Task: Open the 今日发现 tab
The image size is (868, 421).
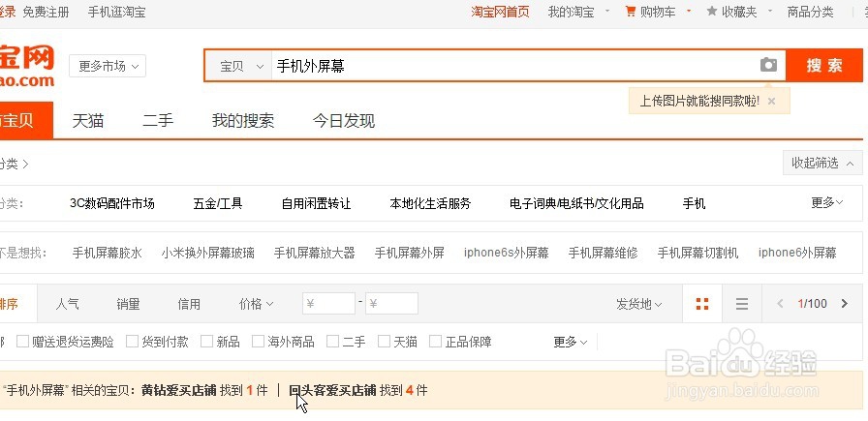Action: tap(344, 121)
